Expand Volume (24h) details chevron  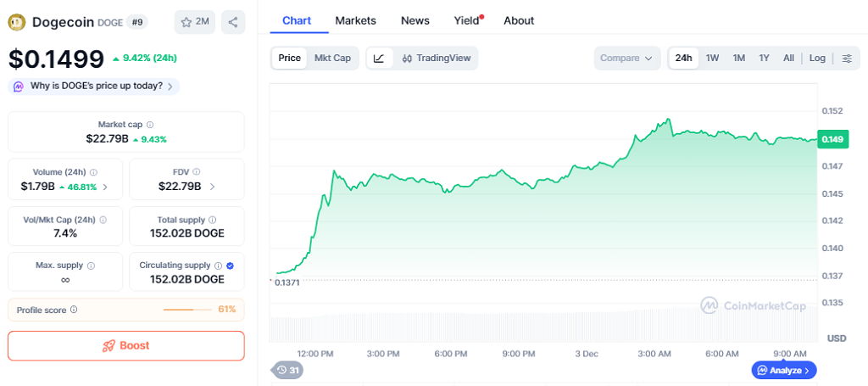pos(105,187)
